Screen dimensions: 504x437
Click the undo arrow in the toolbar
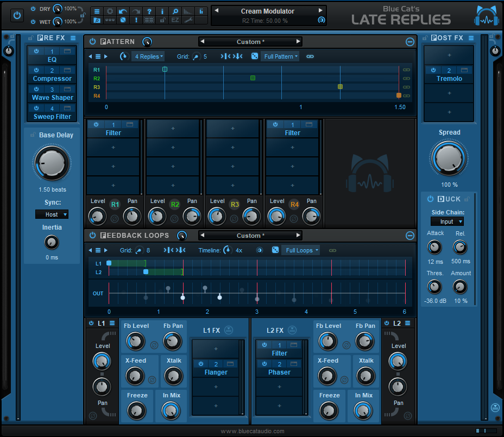(123, 11)
